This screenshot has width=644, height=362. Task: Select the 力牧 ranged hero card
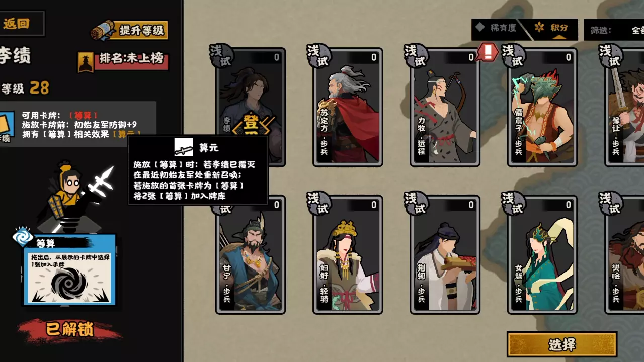pos(445,107)
